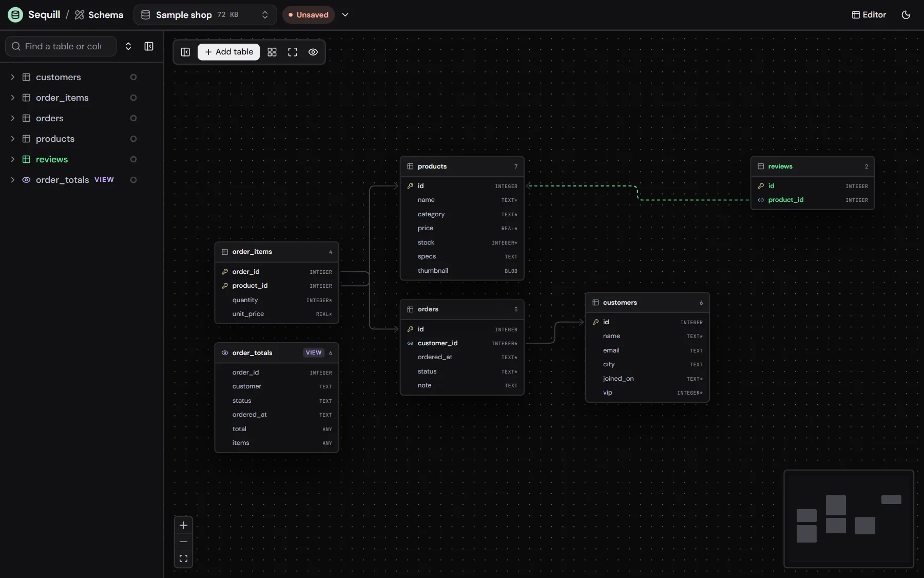
Task: Expand or collapse all tree items
Action: [128, 46]
